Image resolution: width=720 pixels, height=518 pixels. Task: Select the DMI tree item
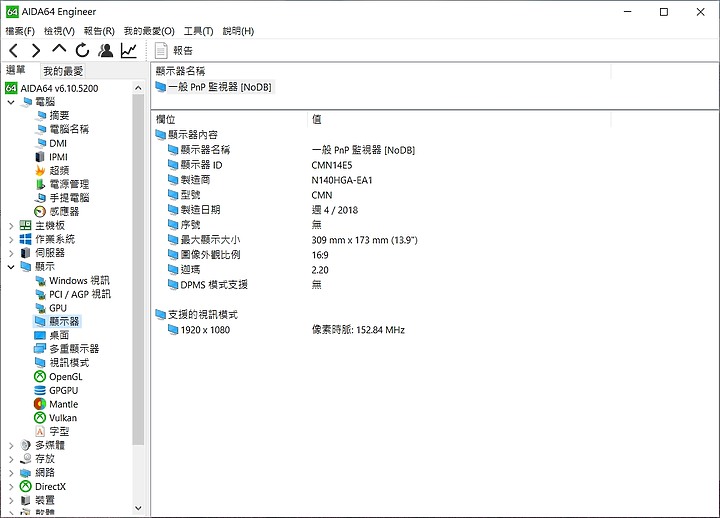pyautogui.click(x=58, y=143)
